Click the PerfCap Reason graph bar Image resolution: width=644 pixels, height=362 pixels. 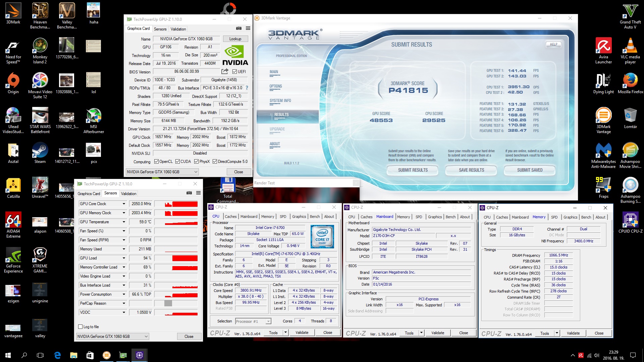coord(168,303)
